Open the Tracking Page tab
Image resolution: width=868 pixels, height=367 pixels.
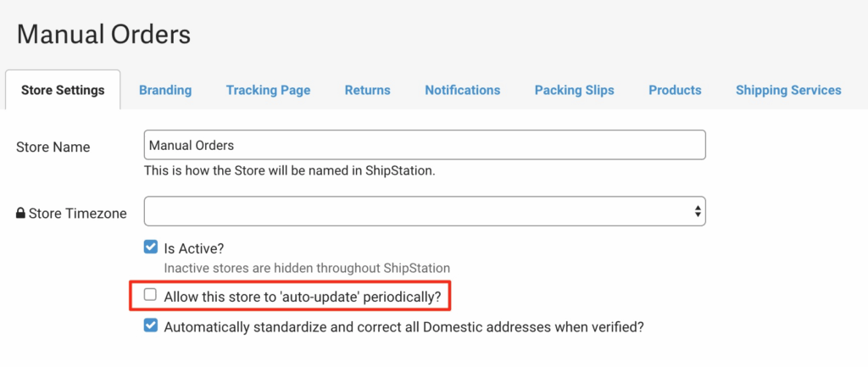pyautogui.click(x=268, y=90)
